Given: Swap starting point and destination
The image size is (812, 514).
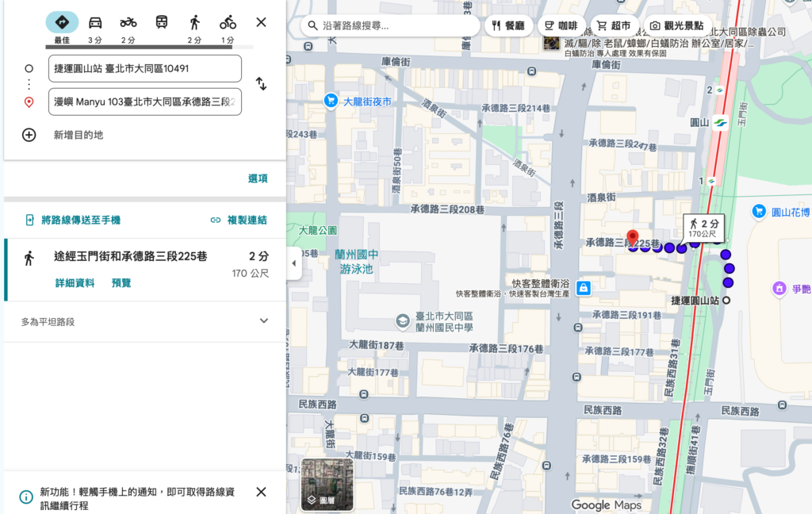Looking at the screenshot, I should click(261, 83).
